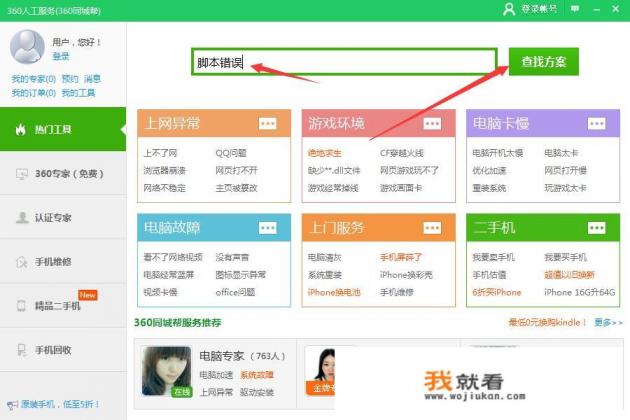Screen dimensions: 630x420
Task: Open 我的订单(0) link
Action: coord(33,93)
